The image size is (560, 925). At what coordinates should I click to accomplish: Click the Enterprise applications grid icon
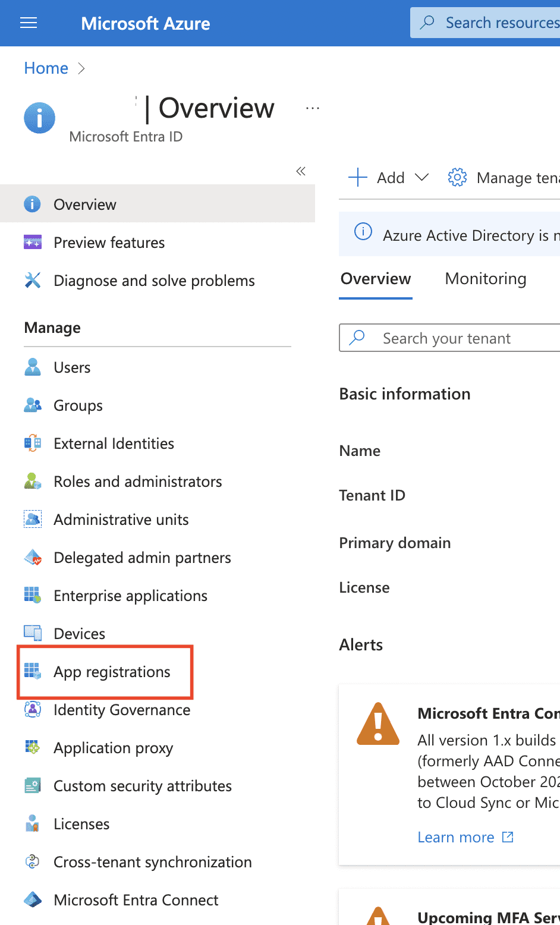click(x=33, y=596)
